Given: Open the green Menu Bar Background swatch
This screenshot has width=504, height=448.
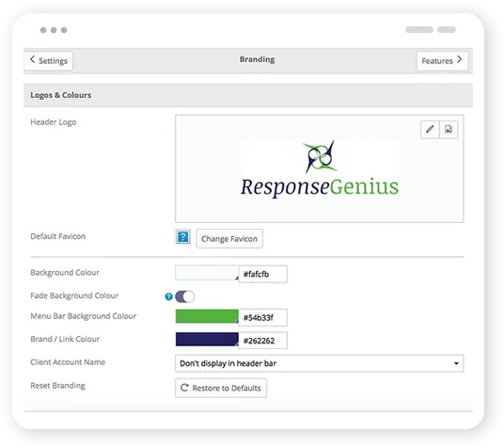Looking at the screenshot, I should point(207,316).
